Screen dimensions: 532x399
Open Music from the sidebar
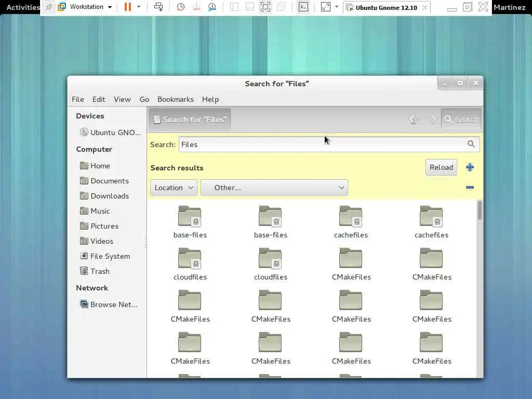click(x=95, y=211)
